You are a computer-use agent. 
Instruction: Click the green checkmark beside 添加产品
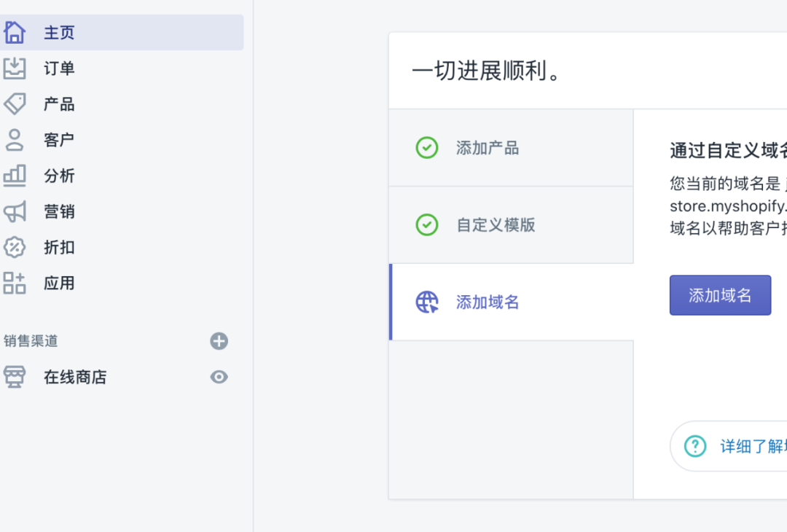coord(427,147)
